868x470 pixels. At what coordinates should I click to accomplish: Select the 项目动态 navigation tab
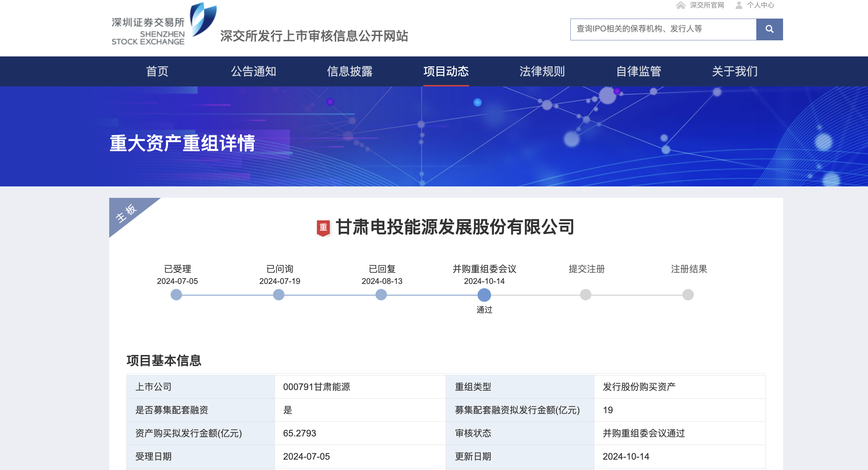pos(446,71)
